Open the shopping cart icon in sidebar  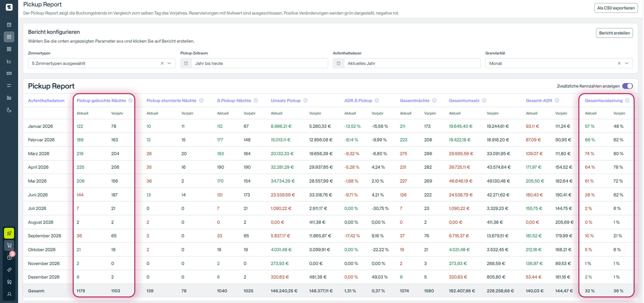coord(9,245)
